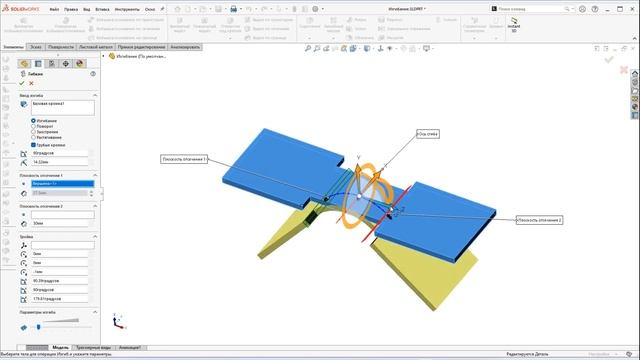The height and width of the screenshot is (360, 640).
Task: Open the Анализировать ribbon tab
Action: click(x=185, y=47)
